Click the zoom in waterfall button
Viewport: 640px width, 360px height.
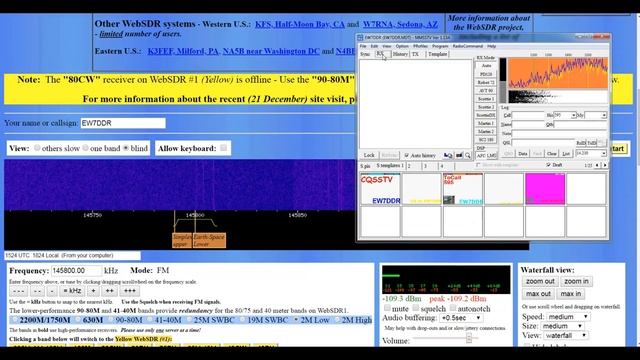tap(576, 281)
